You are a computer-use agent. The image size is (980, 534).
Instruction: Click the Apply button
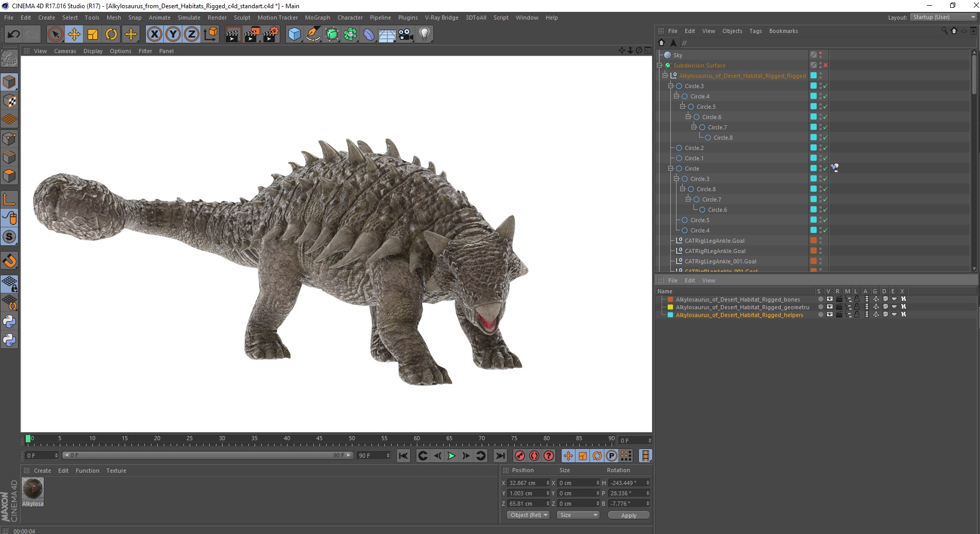[x=629, y=515]
